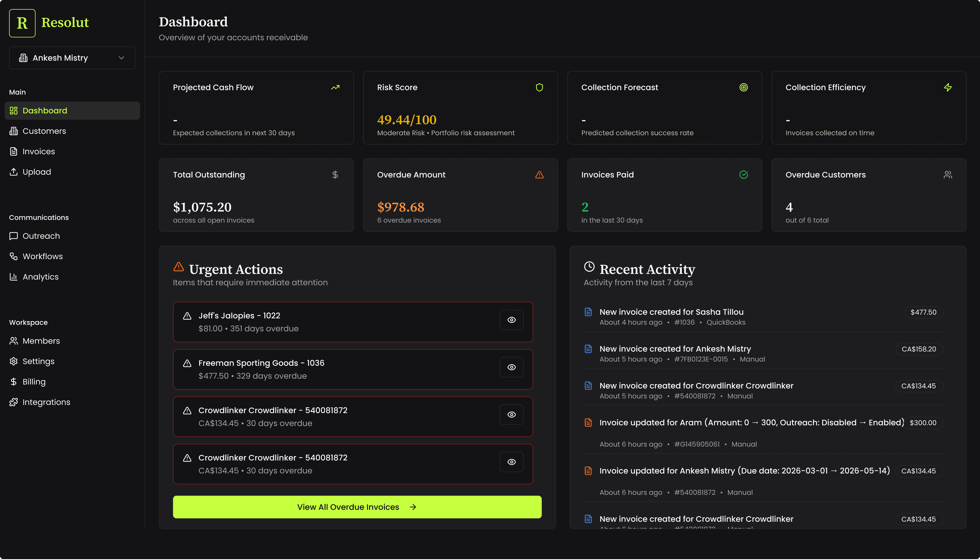Screen dimensions: 980x559
Task: Click the eye icon on the last Crowdlinker invoice
Action: tap(511, 462)
